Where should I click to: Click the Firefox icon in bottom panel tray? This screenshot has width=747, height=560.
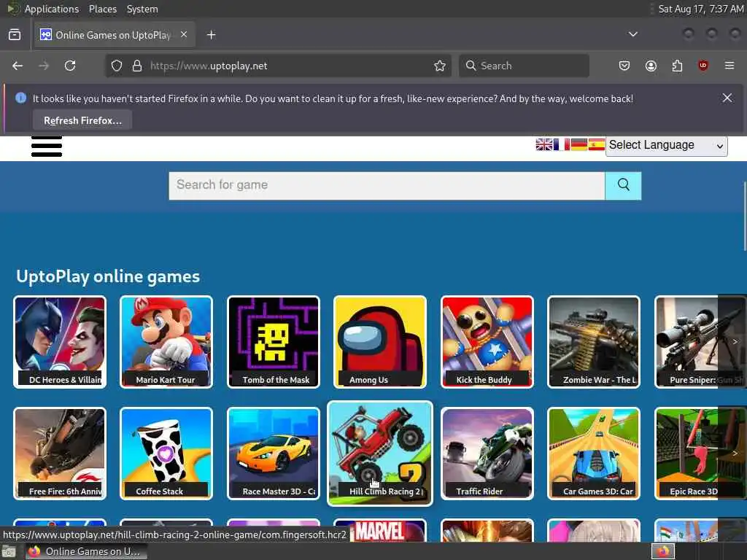click(x=663, y=551)
